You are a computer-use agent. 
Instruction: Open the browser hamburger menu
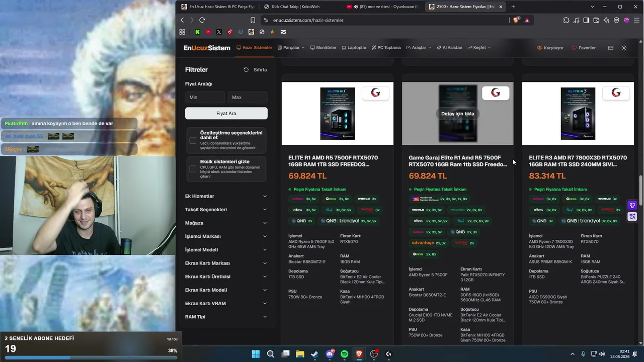point(636,20)
